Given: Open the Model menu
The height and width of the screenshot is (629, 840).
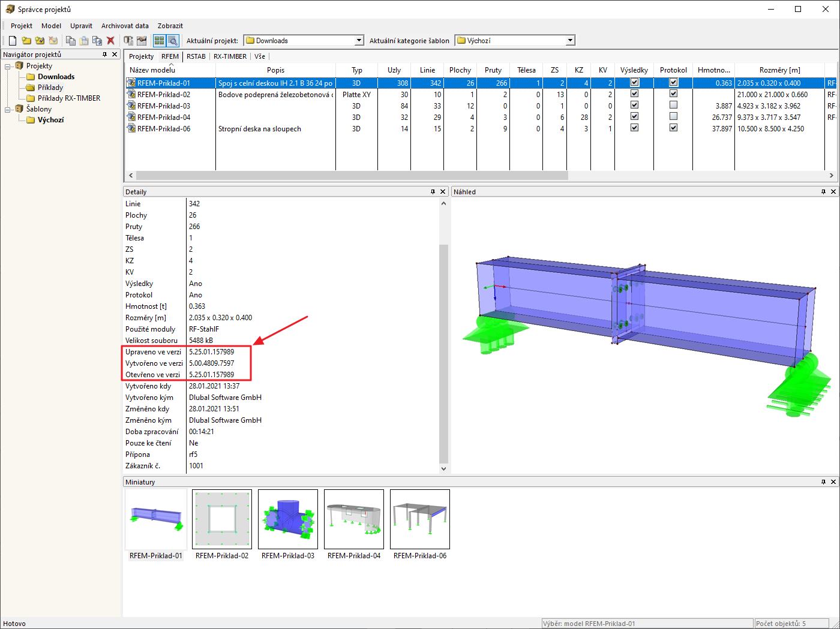Looking at the screenshot, I should (x=51, y=26).
